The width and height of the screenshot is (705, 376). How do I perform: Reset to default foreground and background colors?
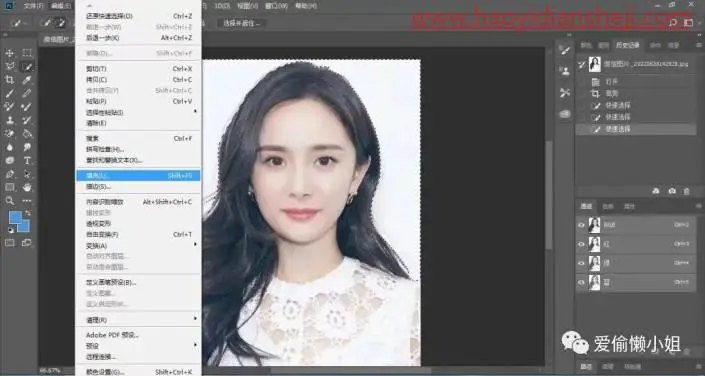click(x=11, y=230)
